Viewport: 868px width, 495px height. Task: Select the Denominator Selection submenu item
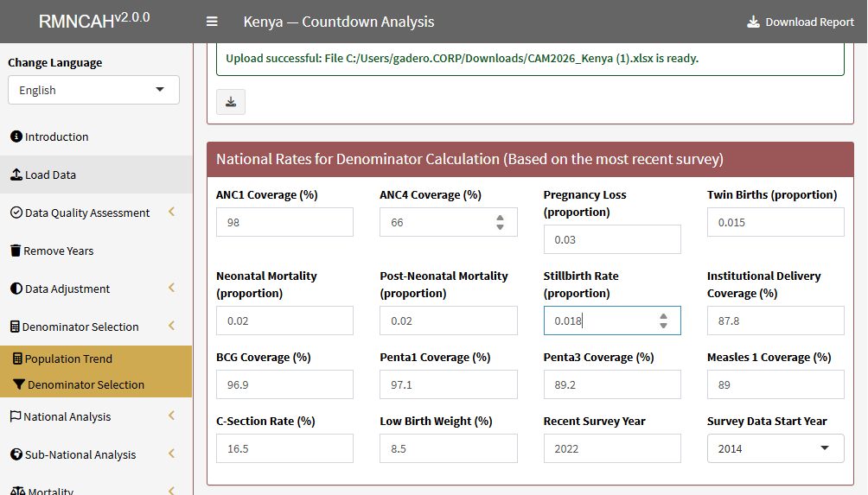point(96,384)
